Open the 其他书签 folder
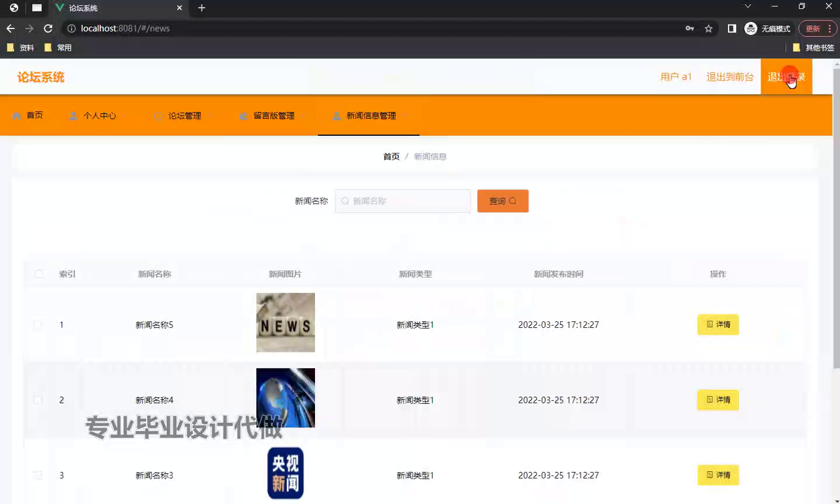The height and width of the screenshot is (504, 840). coord(813,48)
